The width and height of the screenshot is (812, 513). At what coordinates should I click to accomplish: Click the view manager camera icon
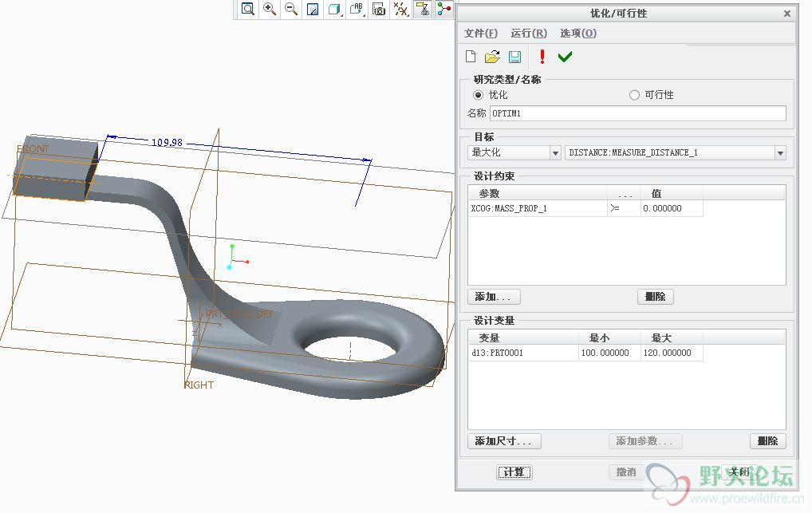[x=379, y=9]
